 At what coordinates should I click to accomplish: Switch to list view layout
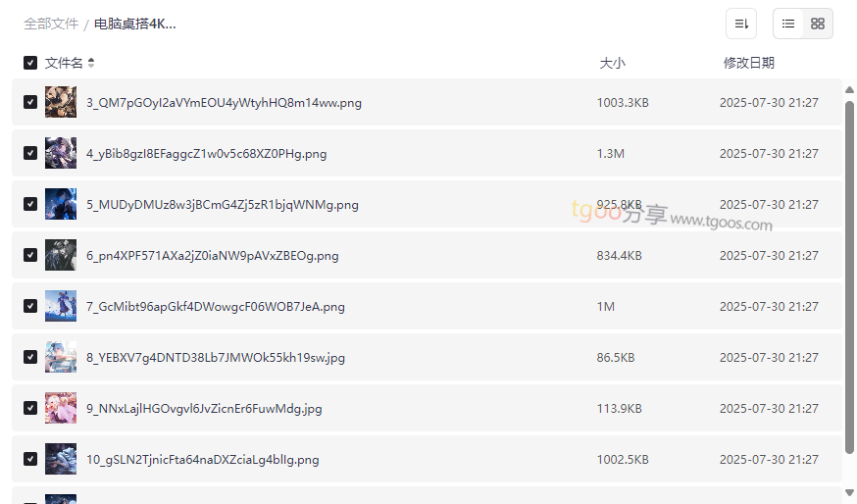point(788,24)
